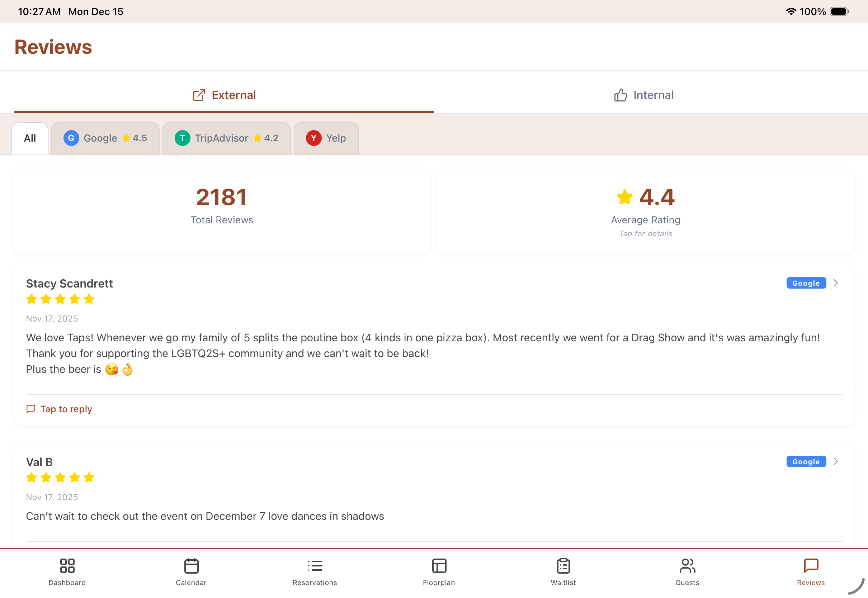
Task: Switch to the Internal reviews tab
Action: [x=643, y=95]
